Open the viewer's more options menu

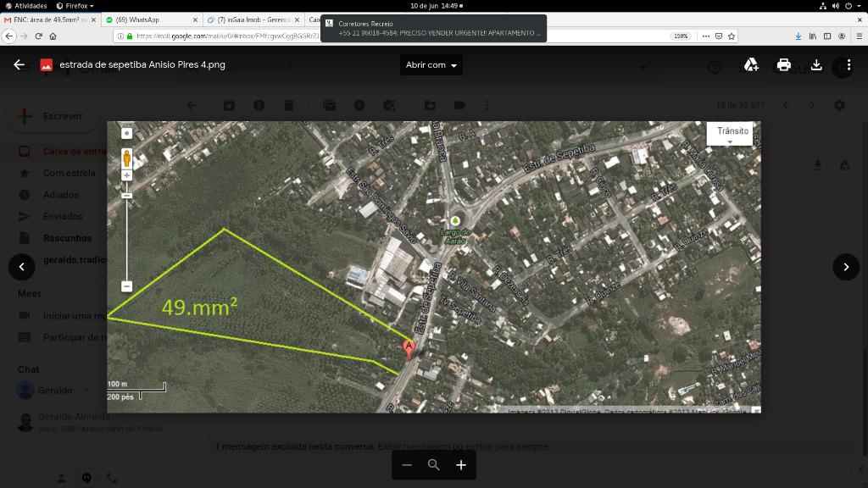pos(849,64)
